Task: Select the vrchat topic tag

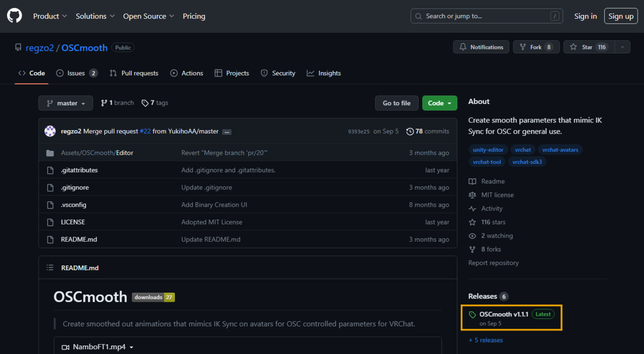Action: (523, 150)
